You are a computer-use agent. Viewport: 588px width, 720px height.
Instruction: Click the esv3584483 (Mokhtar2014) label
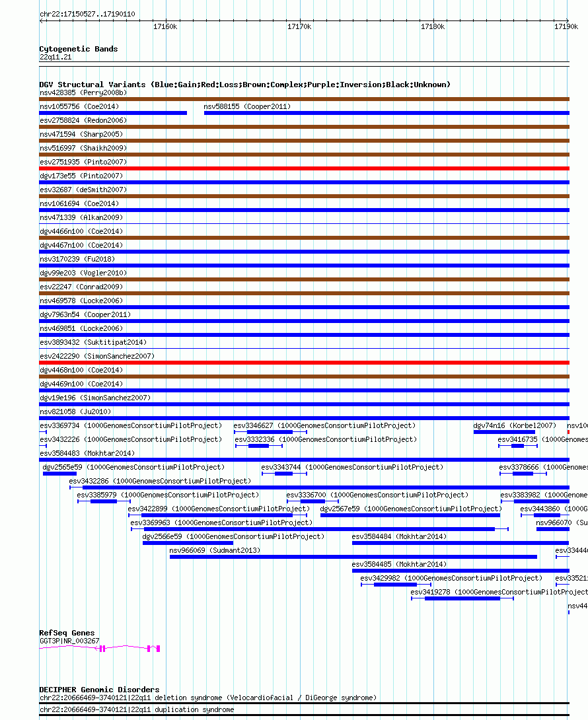tap(87, 453)
